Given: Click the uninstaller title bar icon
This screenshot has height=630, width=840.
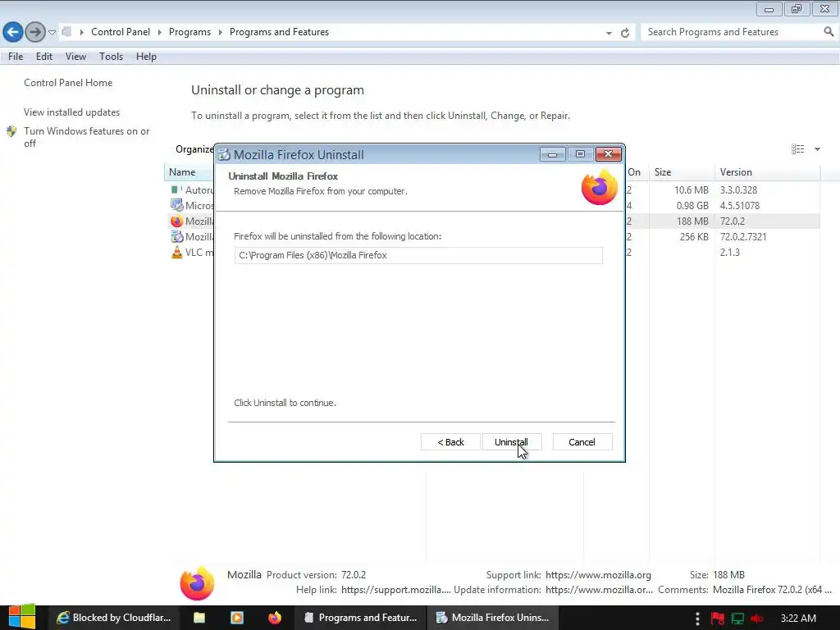Looking at the screenshot, I should pos(225,155).
